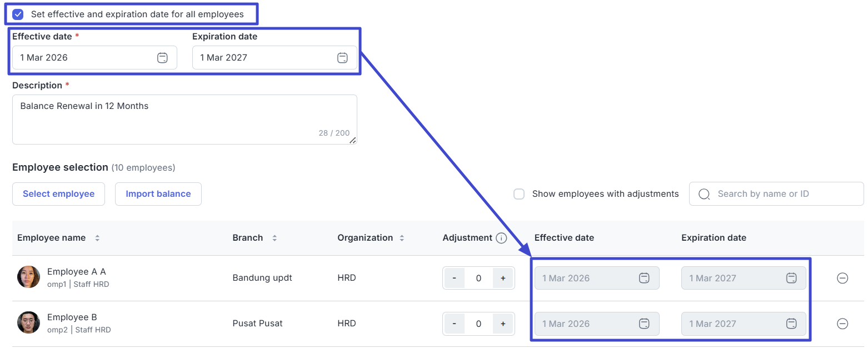Open calendar icon in top Effective date field
The height and width of the screenshot is (348, 868).
pos(162,58)
